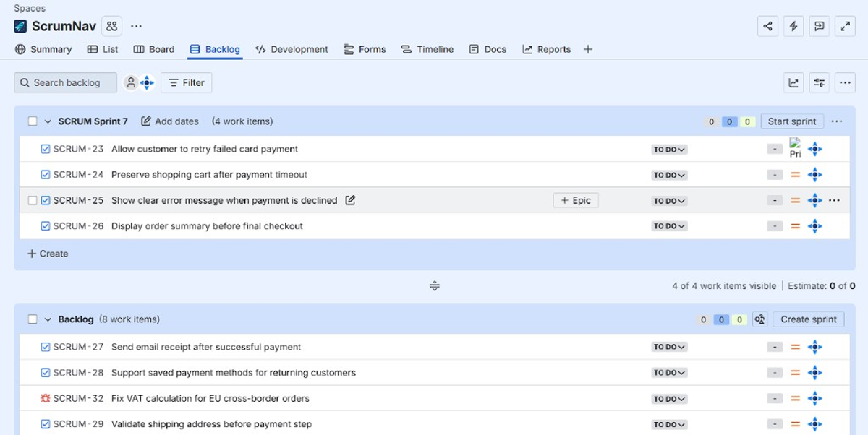The height and width of the screenshot is (435, 868).
Task: Click the sprint divider resize handle icon
Action: 435,286
